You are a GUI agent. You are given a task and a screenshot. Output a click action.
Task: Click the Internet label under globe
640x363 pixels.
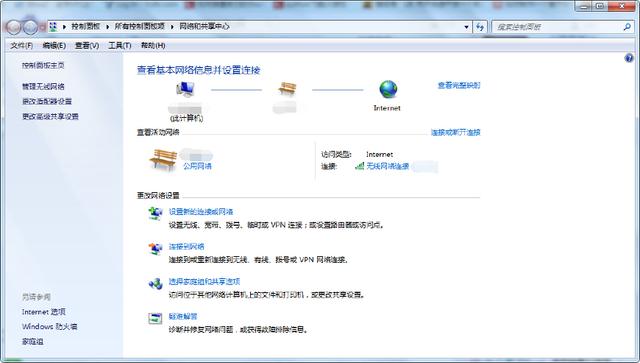[387, 108]
